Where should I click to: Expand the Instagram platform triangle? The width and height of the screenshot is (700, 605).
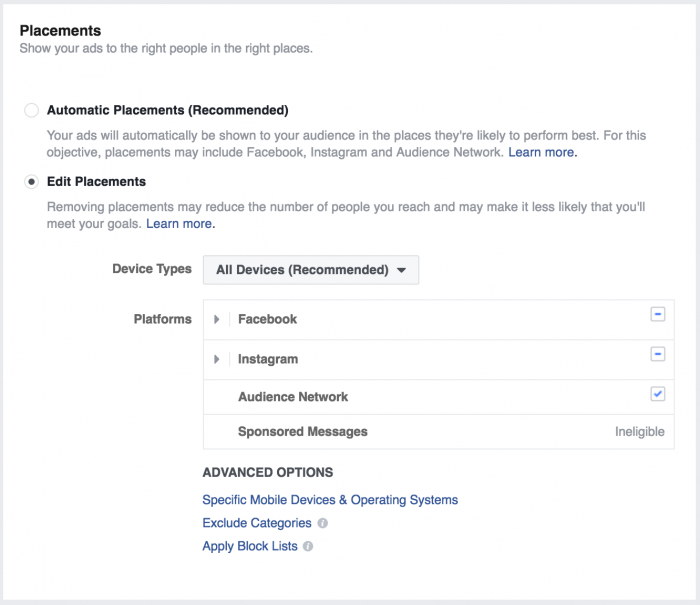[217, 359]
